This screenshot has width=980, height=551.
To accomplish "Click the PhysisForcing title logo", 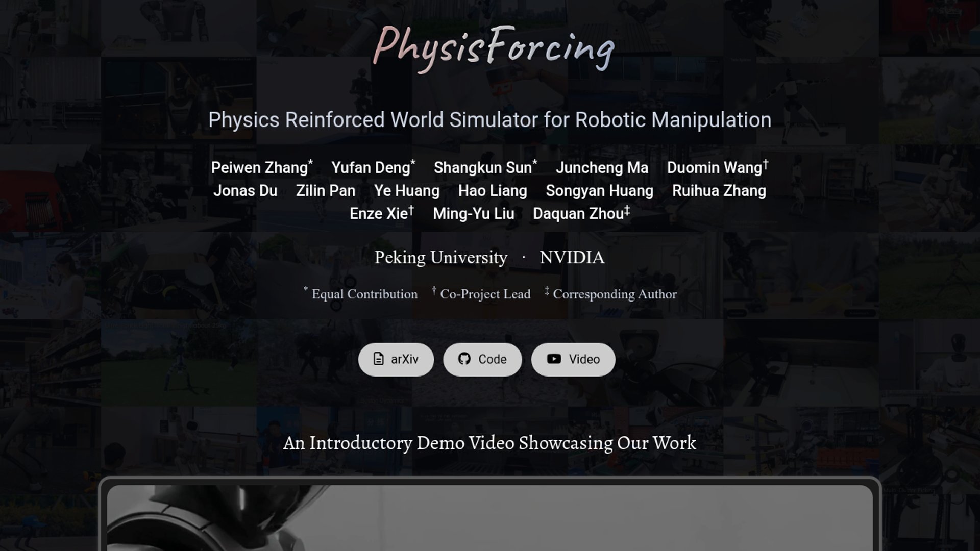I will pyautogui.click(x=493, y=48).
